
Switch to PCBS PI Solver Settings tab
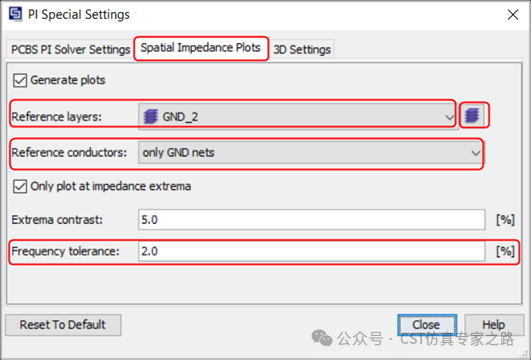(70, 49)
